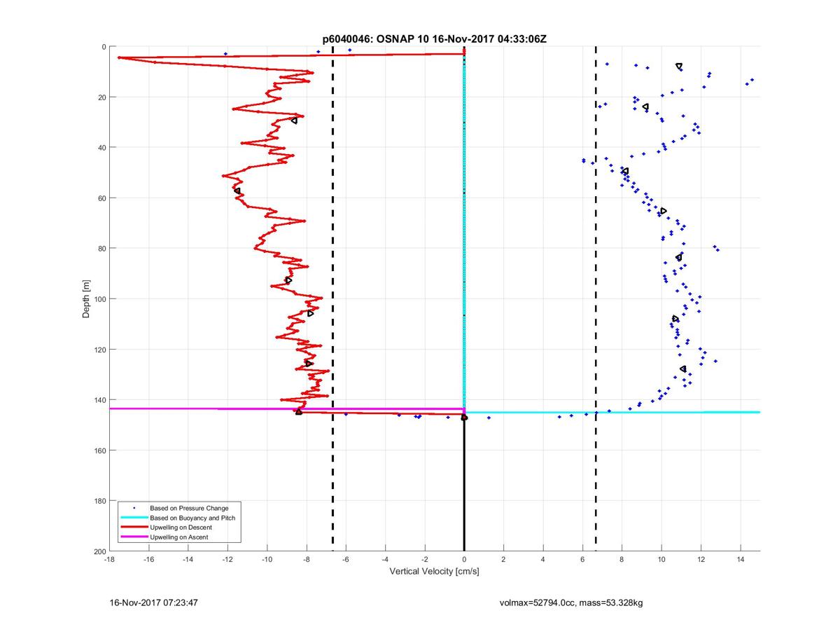This screenshot has height=620, width=840.
Task: Click legend entry Upwelling on Descent
Action: [181, 527]
